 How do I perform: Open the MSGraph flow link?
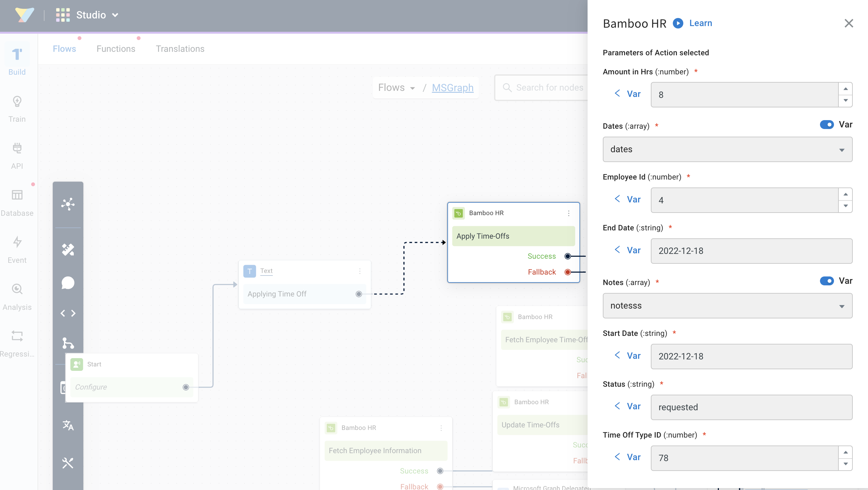(x=452, y=88)
